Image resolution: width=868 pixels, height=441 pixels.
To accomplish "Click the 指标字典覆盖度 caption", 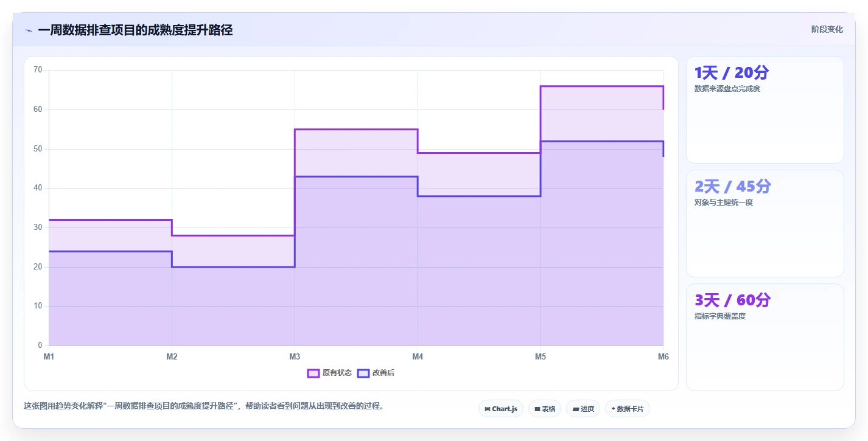I will tap(720, 316).
